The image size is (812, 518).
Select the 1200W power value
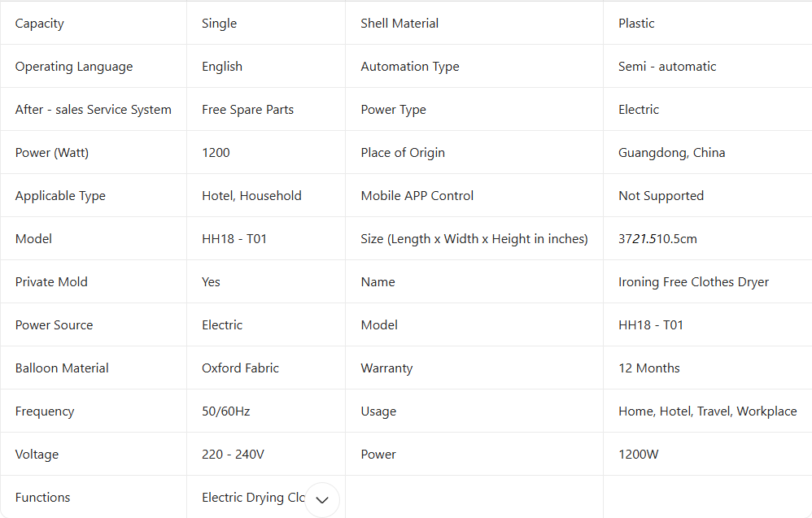[638, 455]
